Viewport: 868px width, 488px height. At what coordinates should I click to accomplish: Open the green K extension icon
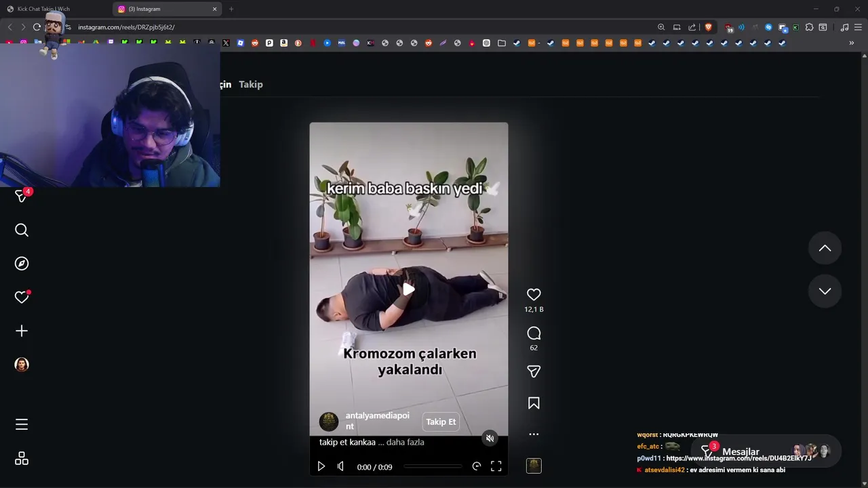[x=795, y=27]
